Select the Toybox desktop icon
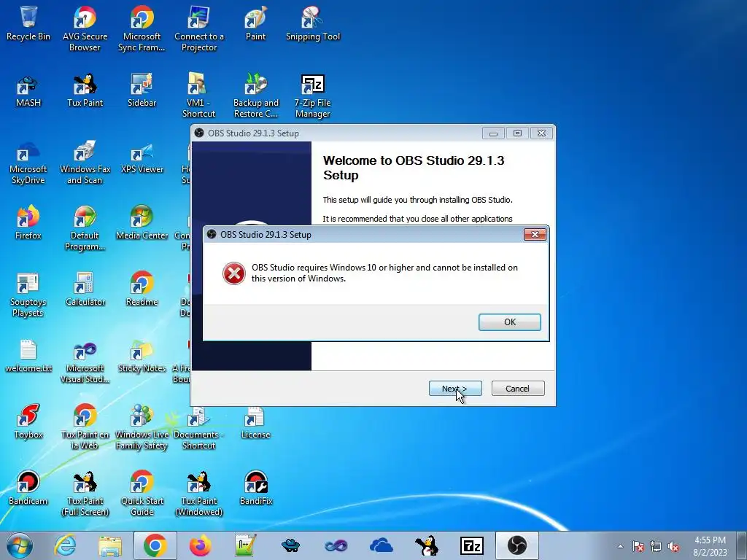747x560 pixels. point(28,422)
